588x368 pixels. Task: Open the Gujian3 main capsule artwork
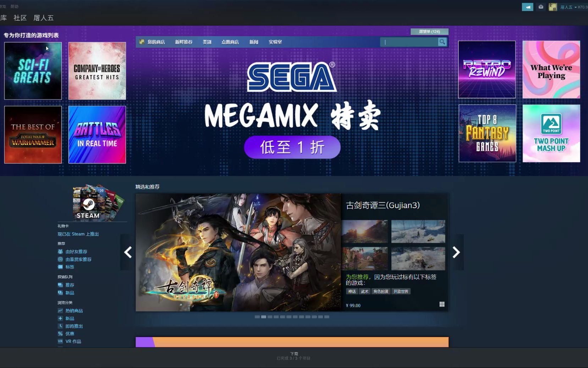[x=238, y=252]
